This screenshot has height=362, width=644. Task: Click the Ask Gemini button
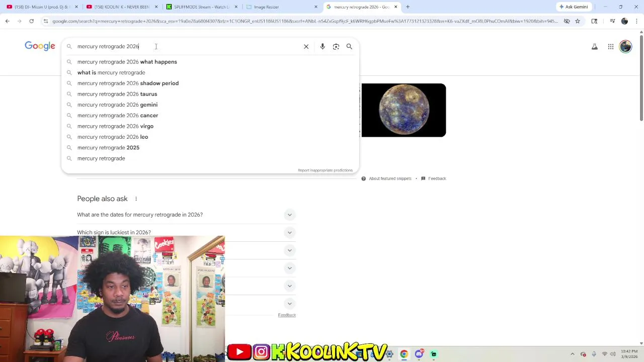573,7
